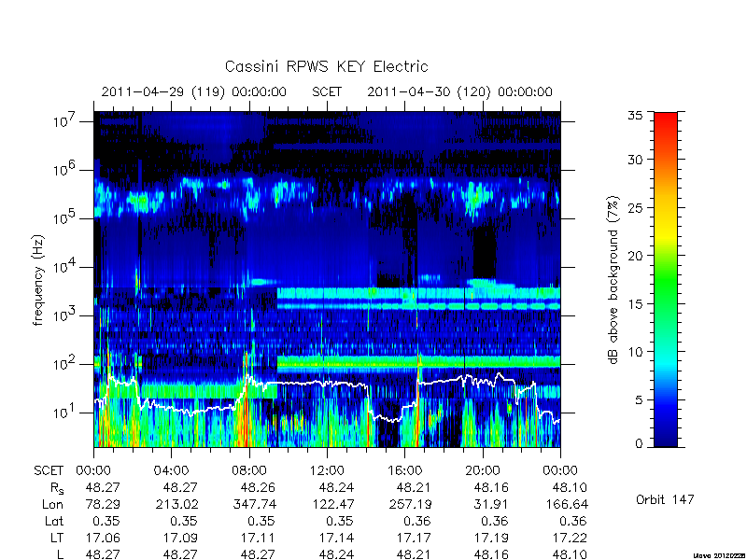Image resolution: width=747 pixels, height=560 pixels.
Task: Click the LT value '17.22'
Action: click(x=570, y=538)
